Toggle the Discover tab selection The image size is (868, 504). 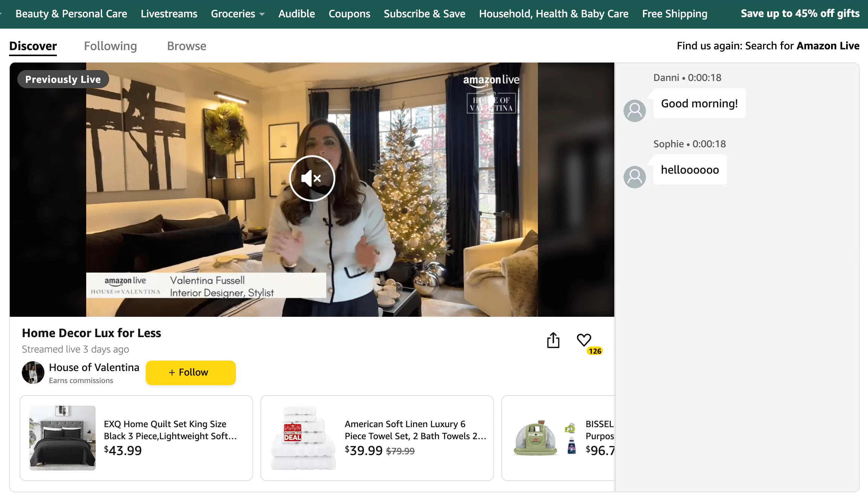click(33, 46)
